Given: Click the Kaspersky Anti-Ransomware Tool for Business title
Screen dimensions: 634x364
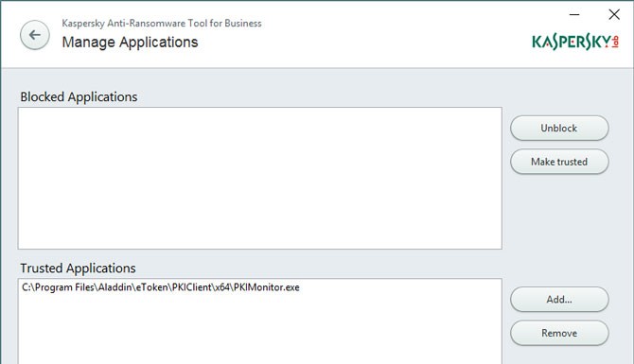Looking at the screenshot, I should click(162, 23).
